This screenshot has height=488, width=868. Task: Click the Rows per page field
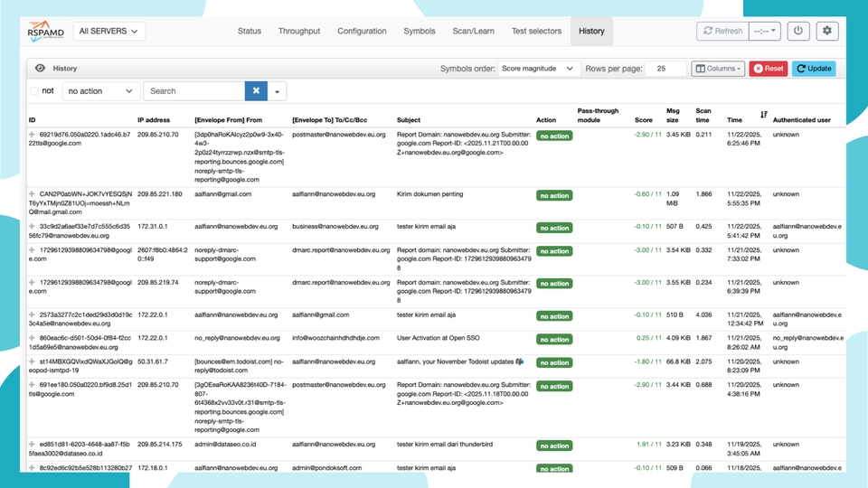coord(665,69)
